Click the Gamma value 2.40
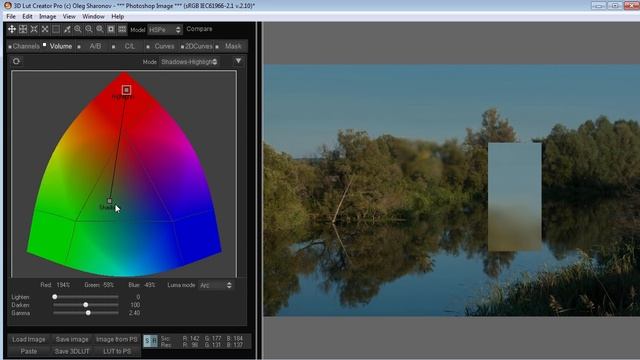The image size is (640, 360). 134,313
